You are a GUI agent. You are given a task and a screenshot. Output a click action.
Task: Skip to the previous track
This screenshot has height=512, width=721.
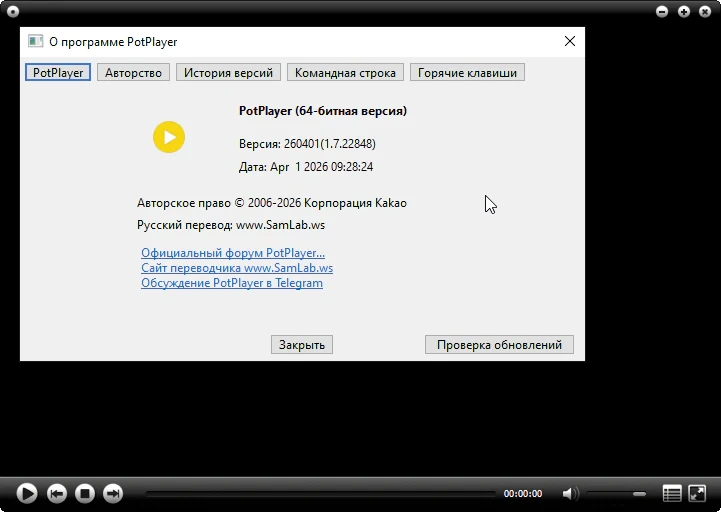tap(57, 494)
